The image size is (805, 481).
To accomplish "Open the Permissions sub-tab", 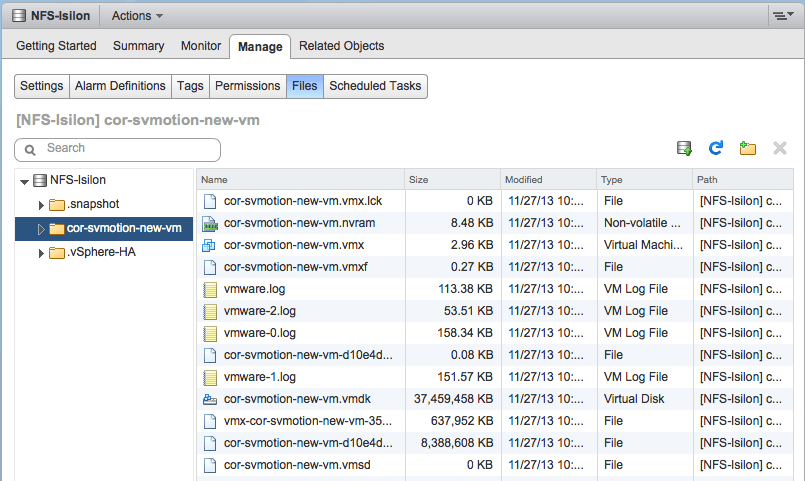I will tap(247, 86).
